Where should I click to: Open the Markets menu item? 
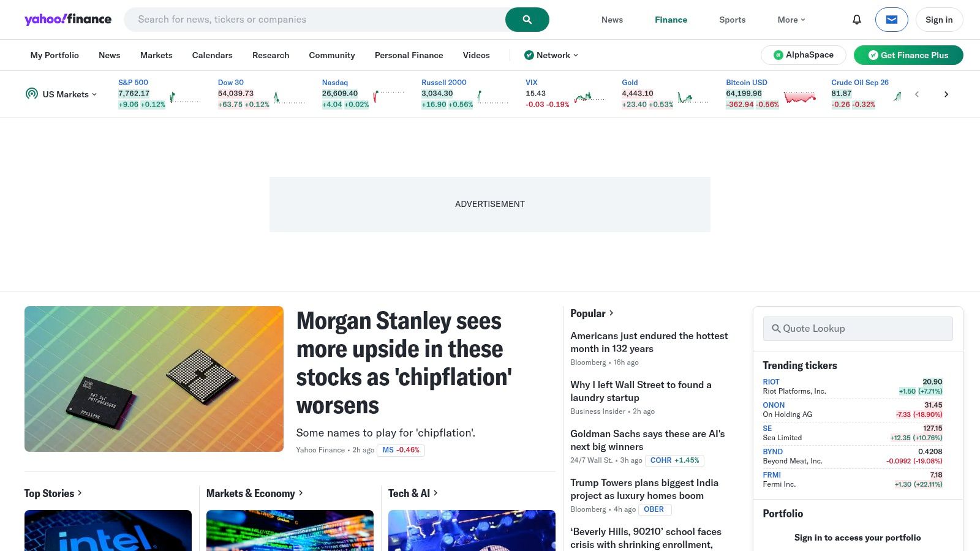[x=156, y=55]
